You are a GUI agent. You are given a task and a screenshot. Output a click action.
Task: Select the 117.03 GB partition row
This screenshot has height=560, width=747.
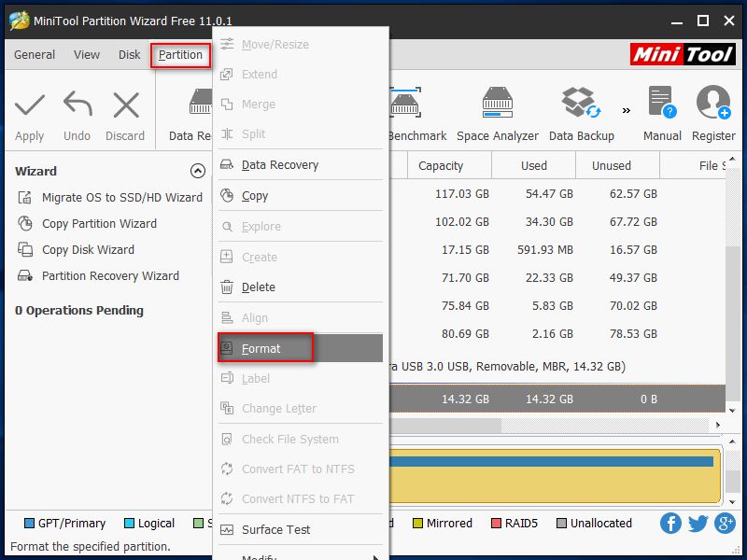coord(557,194)
